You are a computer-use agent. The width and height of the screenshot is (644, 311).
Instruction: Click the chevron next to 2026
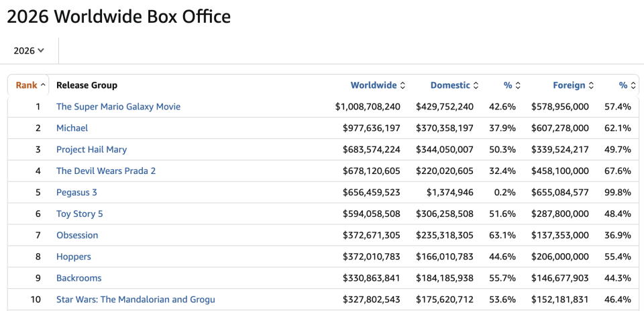[x=41, y=50]
